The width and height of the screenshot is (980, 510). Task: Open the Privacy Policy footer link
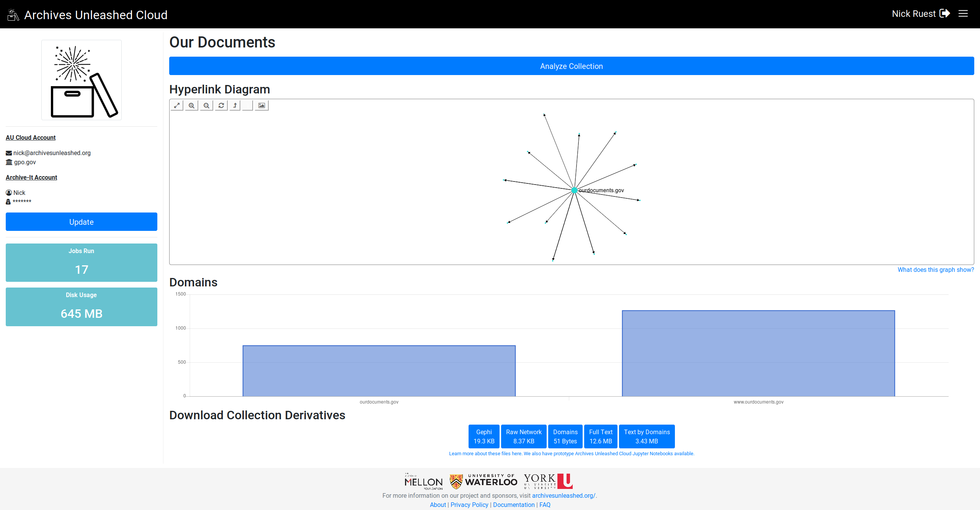pyautogui.click(x=469, y=505)
